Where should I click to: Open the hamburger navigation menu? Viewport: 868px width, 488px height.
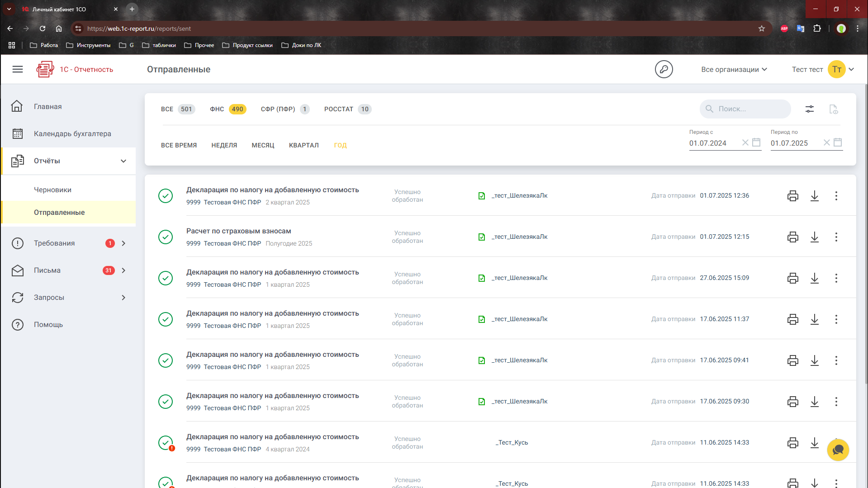point(18,69)
